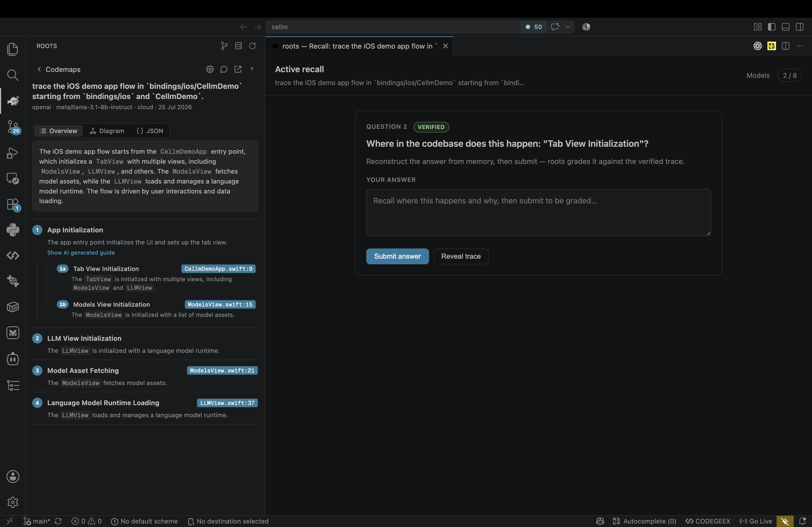The image size is (812, 527).
Task: Click the list layout icon in ROOTS header
Action: (238, 46)
